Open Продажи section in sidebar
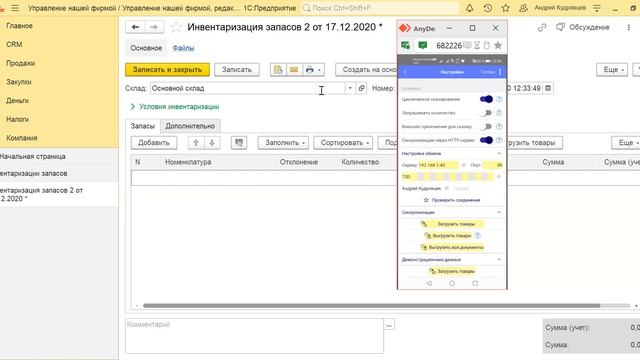The width and height of the screenshot is (640, 360). pyautogui.click(x=20, y=63)
